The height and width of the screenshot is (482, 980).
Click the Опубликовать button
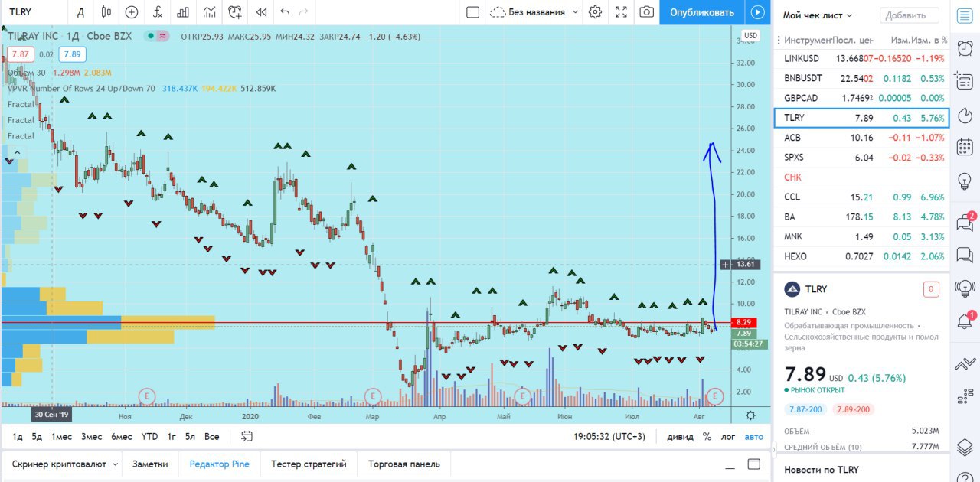tap(701, 12)
